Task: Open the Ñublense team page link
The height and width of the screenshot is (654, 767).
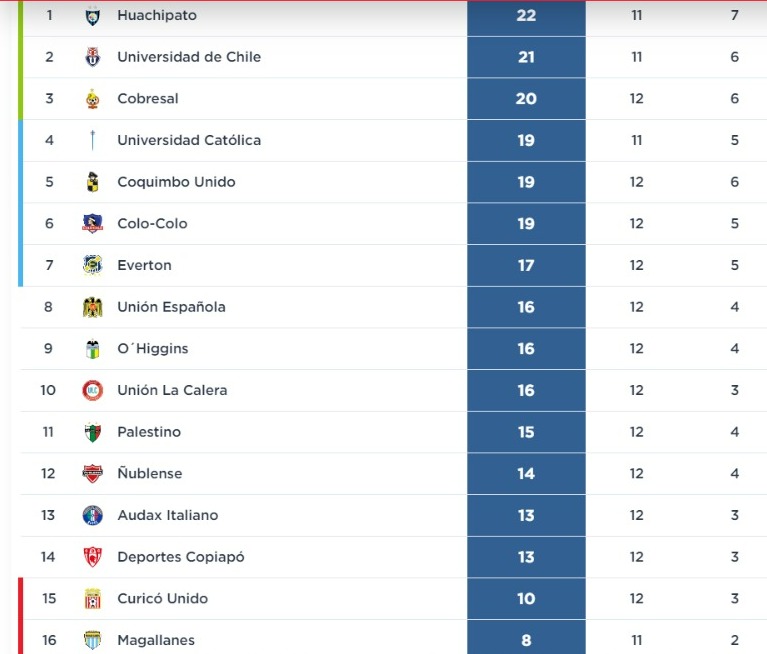Action: pos(150,473)
